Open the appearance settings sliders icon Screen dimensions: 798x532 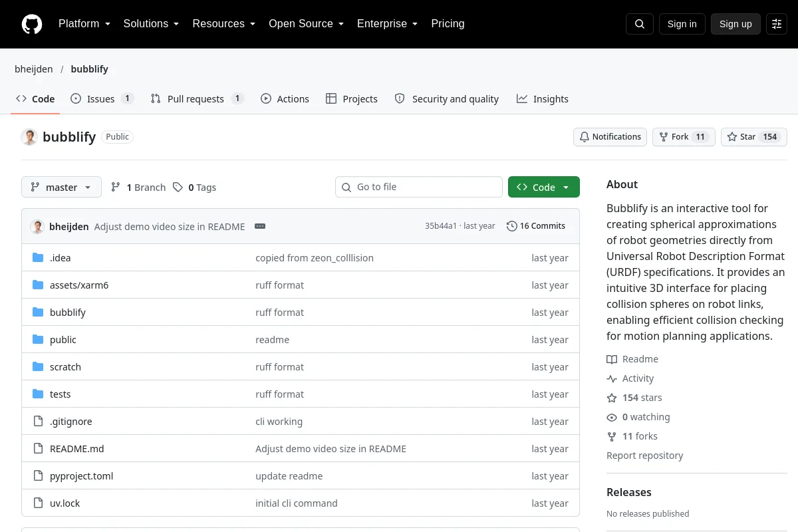(777, 24)
